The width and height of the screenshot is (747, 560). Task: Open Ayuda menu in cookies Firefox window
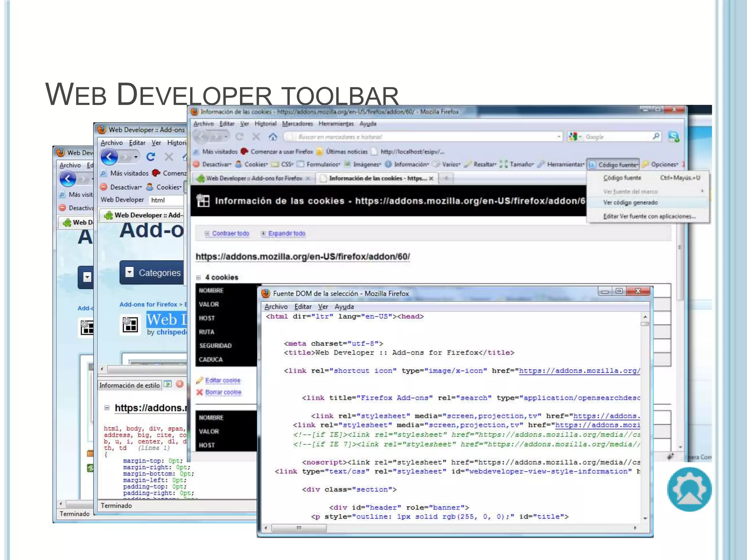click(x=368, y=124)
